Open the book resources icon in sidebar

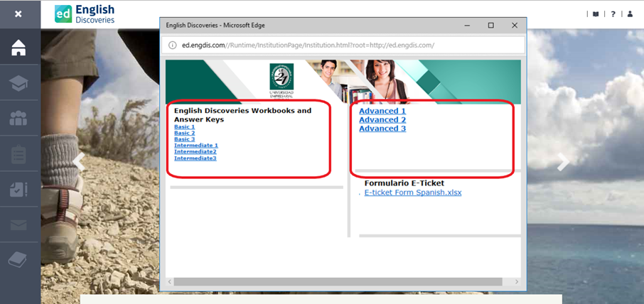18,259
